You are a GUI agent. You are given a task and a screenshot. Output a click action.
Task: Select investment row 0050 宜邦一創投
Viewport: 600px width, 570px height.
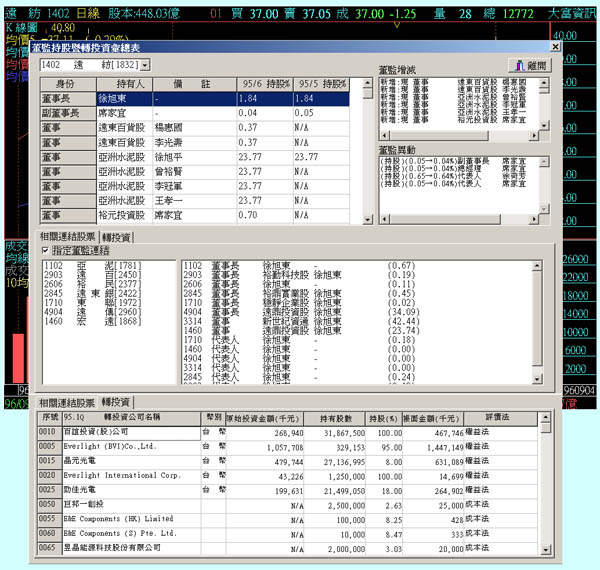pyautogui.click(x=287, y=505)
